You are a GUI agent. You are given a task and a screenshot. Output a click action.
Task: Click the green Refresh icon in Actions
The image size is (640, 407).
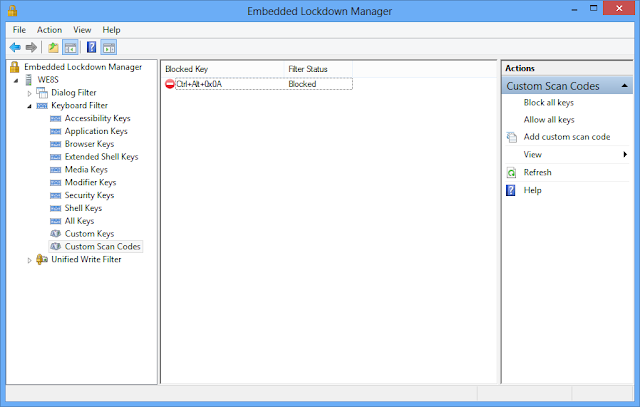[511, 173]
